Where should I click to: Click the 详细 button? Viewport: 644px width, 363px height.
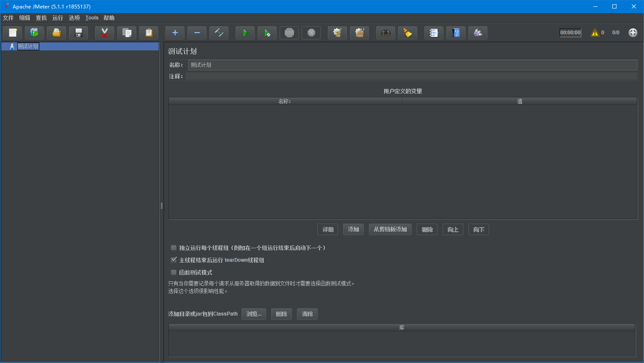pos(328,230)
